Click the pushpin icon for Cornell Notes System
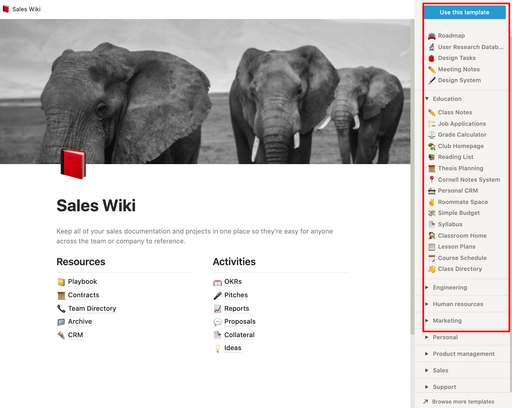The height and width of the screenshot is (408, 512). pos(432,179)
